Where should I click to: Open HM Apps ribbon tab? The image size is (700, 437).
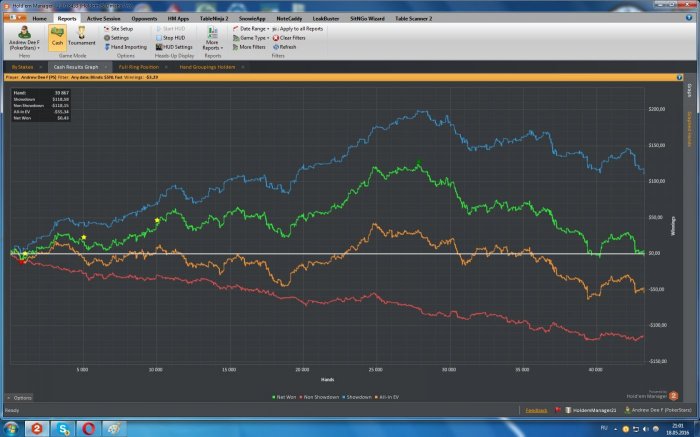178,18
